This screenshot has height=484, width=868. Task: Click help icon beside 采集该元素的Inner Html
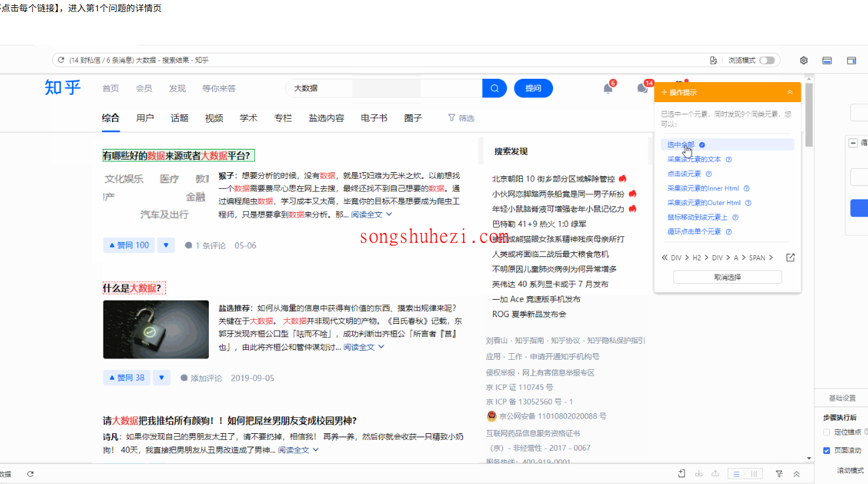pos(747,188)
